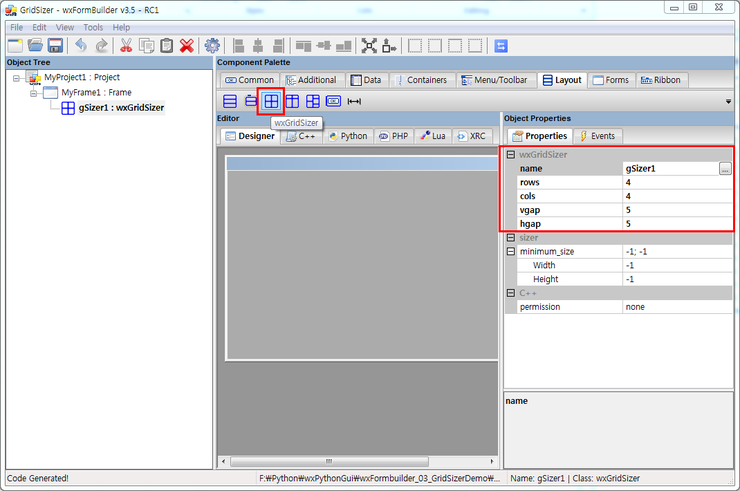Open an existing project via folder icon
Viewport: 740px width, 491px height.
point(36,45)
